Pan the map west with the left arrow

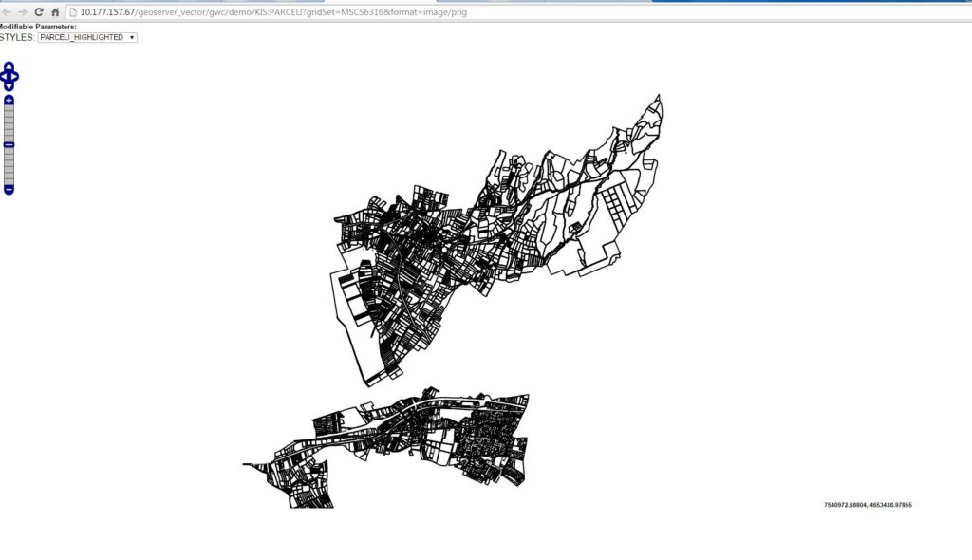coord(3,76)
